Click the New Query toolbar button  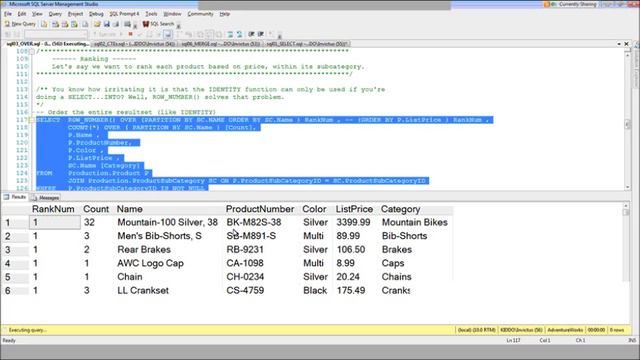click(x=20, y=24)
